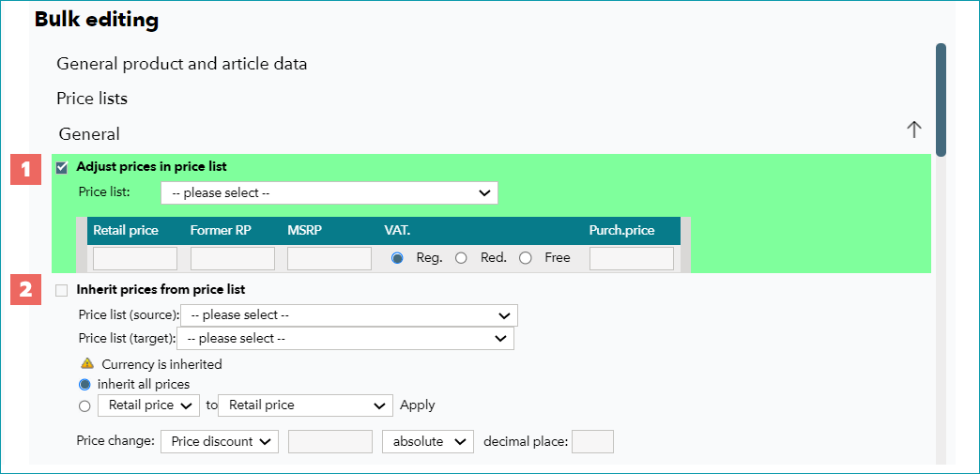Click the Former RP column header
The height and width of the screenshot is (474, 980).
click(x=221, y=231)
